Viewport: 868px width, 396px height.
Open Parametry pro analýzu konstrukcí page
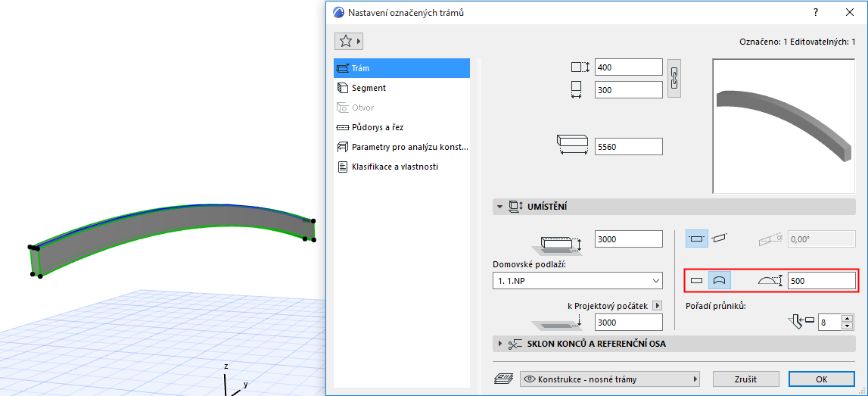coord(402,147)
